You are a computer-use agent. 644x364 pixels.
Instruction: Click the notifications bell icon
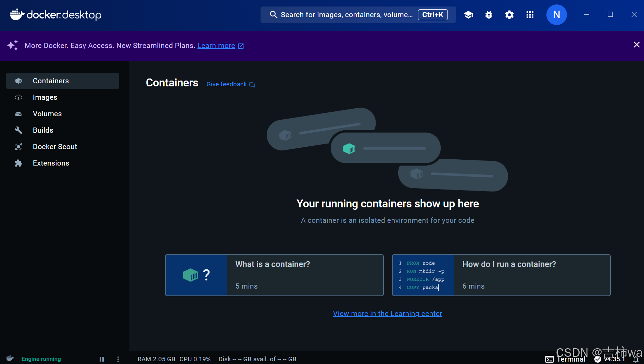tap(636, 359)
